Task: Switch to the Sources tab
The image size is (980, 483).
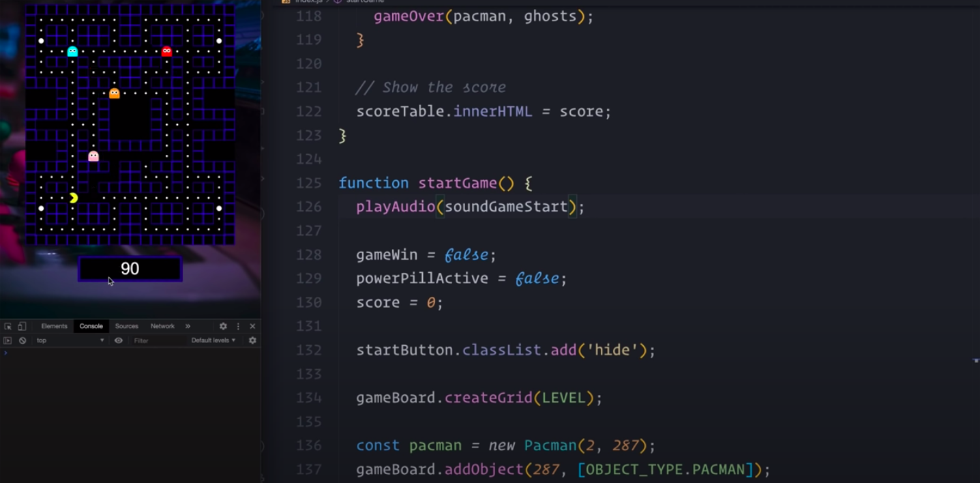Action: 126,327
